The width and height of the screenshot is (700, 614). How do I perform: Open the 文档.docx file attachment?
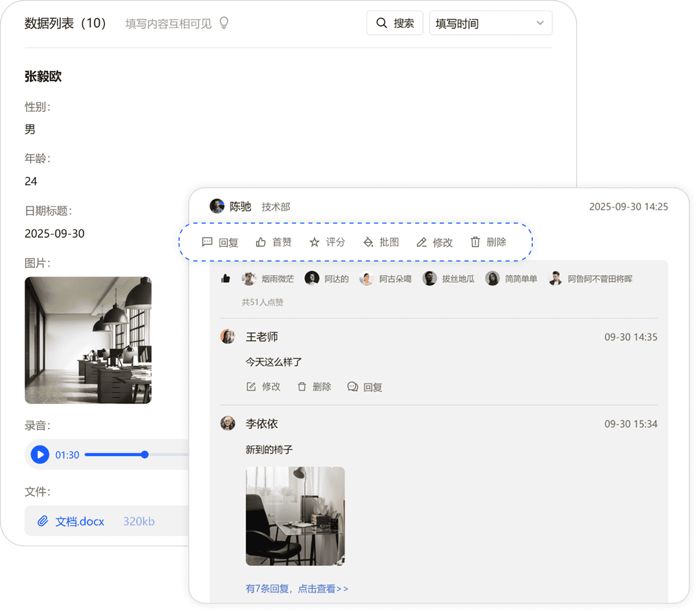tap(80, 521)
